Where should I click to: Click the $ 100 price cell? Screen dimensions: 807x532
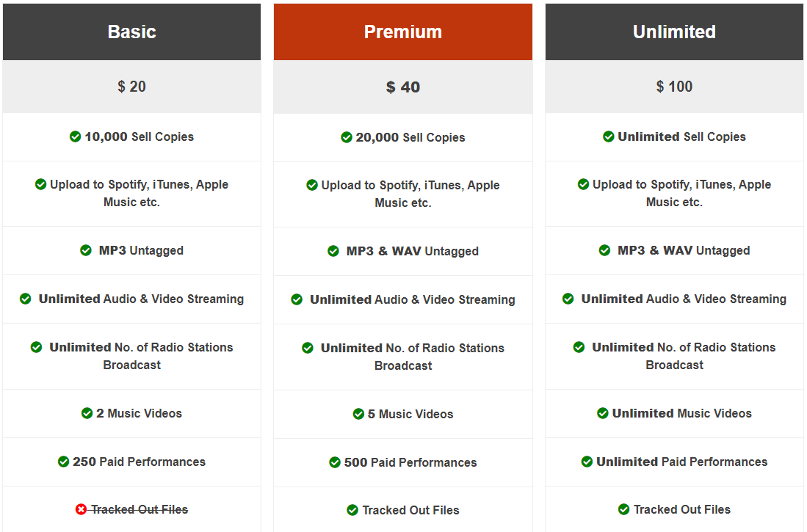pyautogui.click(x=674, y=87)
